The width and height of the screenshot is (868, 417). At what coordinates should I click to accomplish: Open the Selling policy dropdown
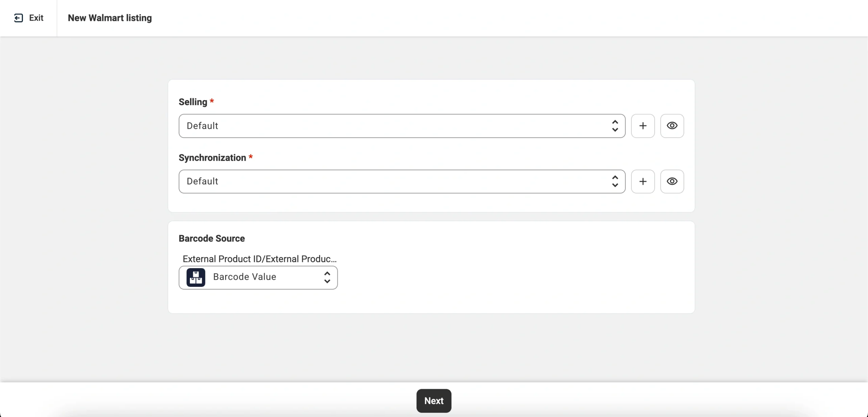click(390, 126)
